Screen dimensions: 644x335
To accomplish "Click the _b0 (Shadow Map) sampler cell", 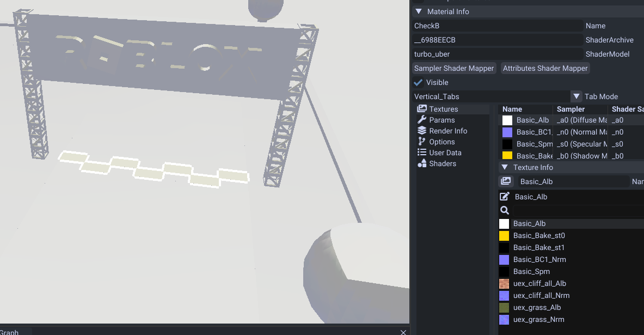I will tap(581, 156).
